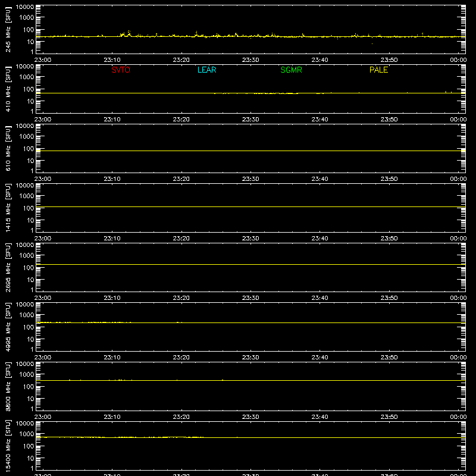476x476 pixels.
Task: Click 23:00 time label below 2695 MHz plot
Action: 43,298
